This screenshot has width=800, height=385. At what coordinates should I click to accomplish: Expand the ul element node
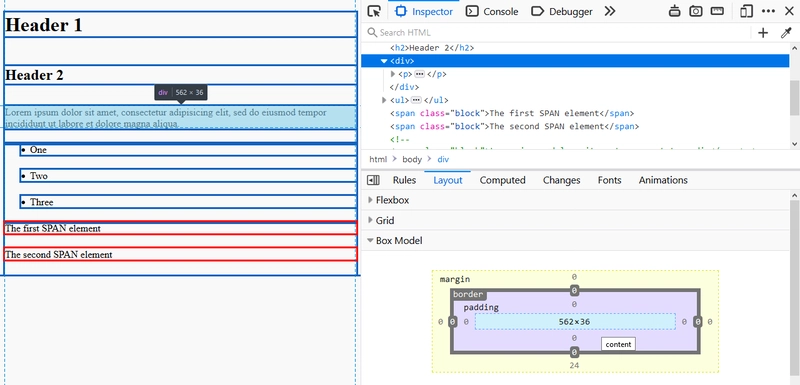pos(384,100)
